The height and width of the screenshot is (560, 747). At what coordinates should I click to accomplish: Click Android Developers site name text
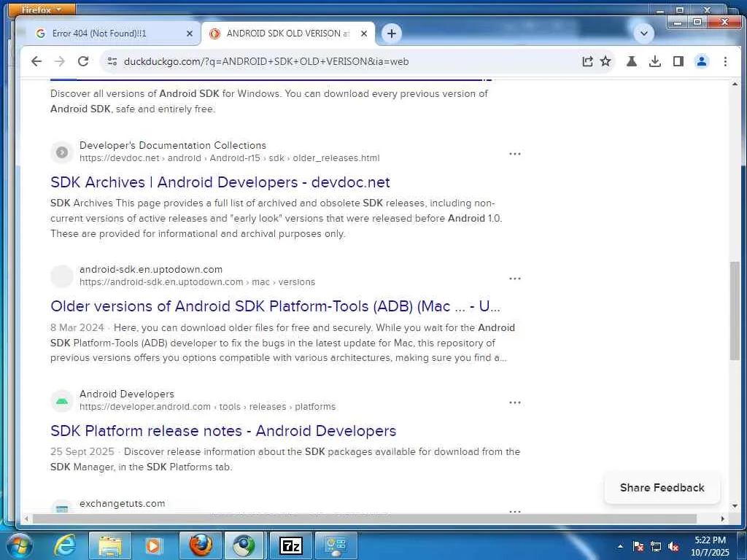[x=127, y=394]
